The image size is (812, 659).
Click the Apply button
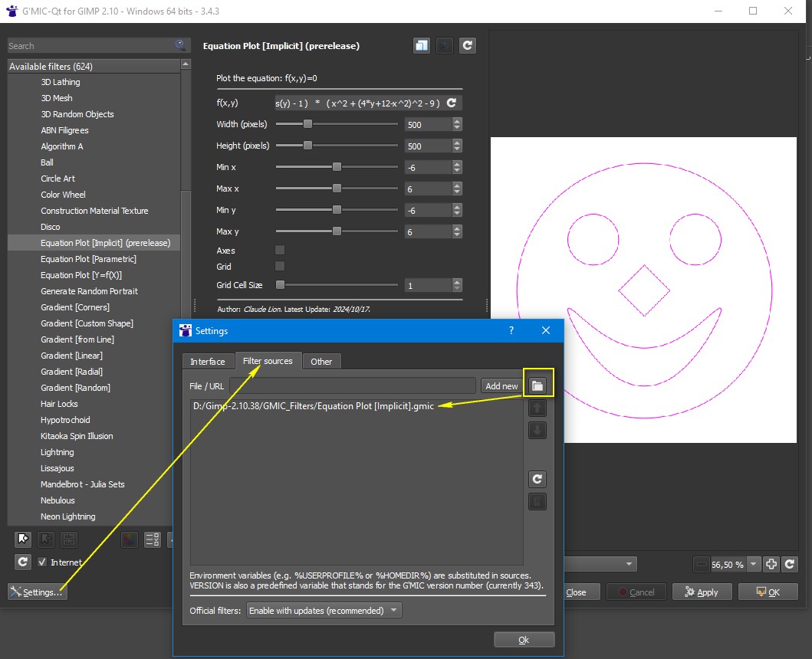click(702, 592)
